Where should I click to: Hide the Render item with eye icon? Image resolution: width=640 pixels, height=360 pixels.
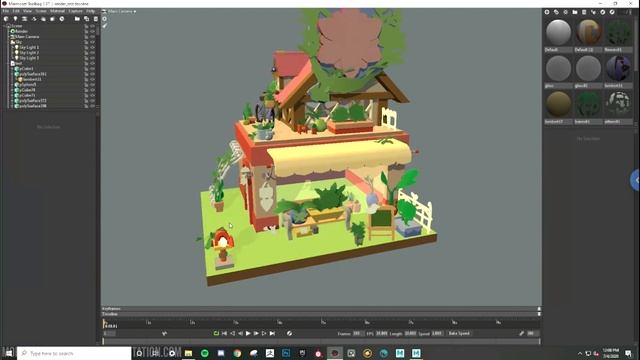tap(93, 31)
